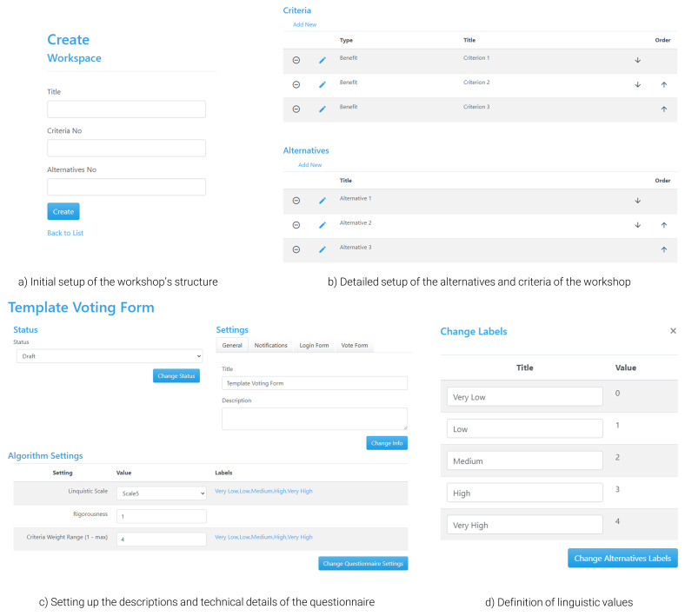
Task: Edit the High label field
Action: coord(525,493)
